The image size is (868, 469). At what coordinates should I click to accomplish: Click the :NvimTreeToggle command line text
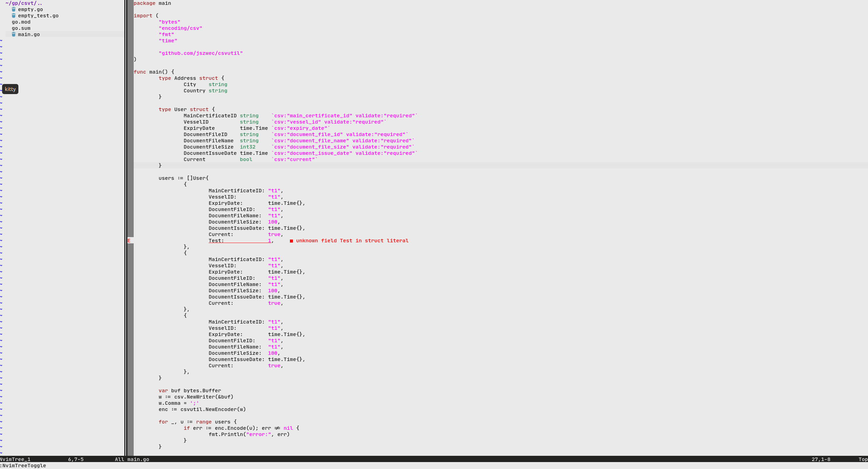point(23,466)
